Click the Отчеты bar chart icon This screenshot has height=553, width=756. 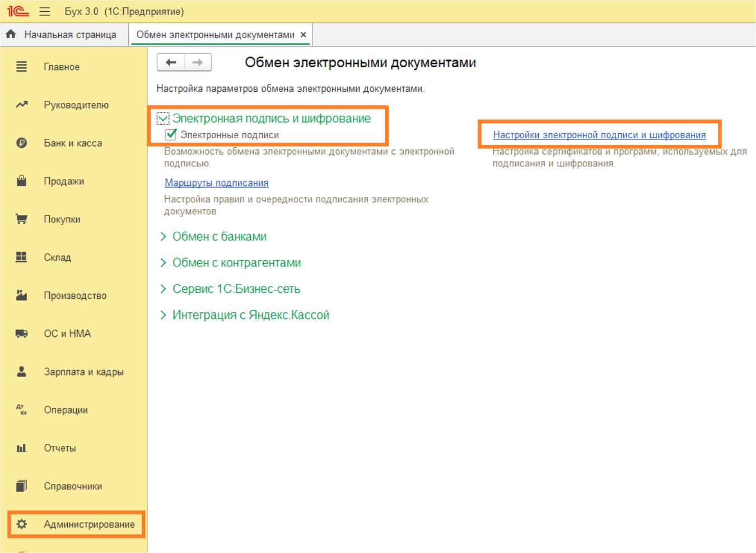coord(21,448)
